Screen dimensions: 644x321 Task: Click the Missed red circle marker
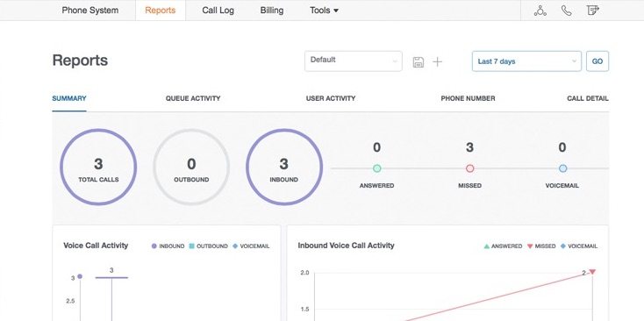click(x=470, y=168)
